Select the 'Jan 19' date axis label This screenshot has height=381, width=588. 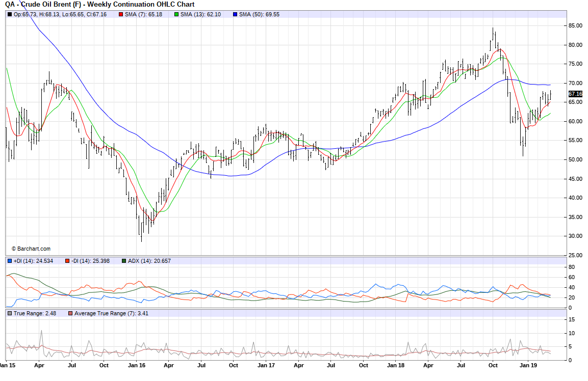[x=527, y=365]
